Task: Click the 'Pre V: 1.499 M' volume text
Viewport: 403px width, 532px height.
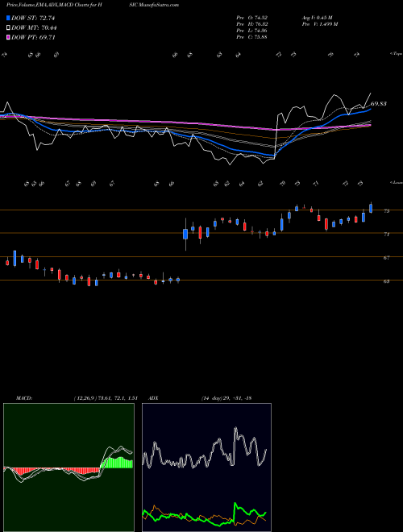Action: pyautogui.click(x=319, y=24)
